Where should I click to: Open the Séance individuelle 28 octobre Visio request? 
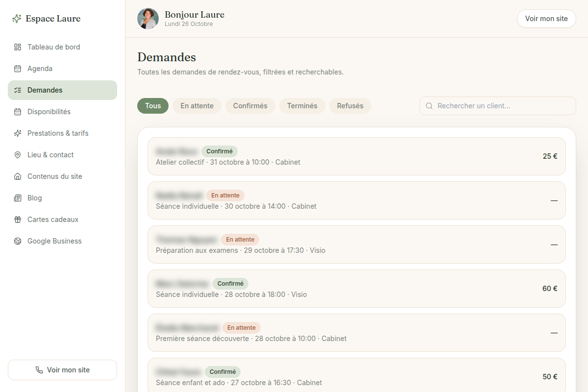357,289
